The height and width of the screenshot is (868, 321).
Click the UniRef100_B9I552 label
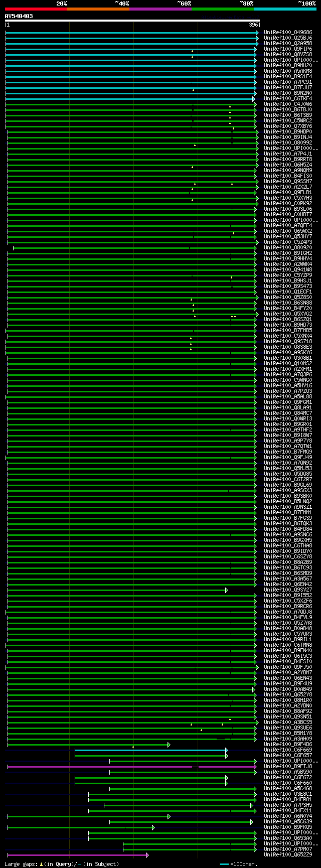(x=288, y=596)
